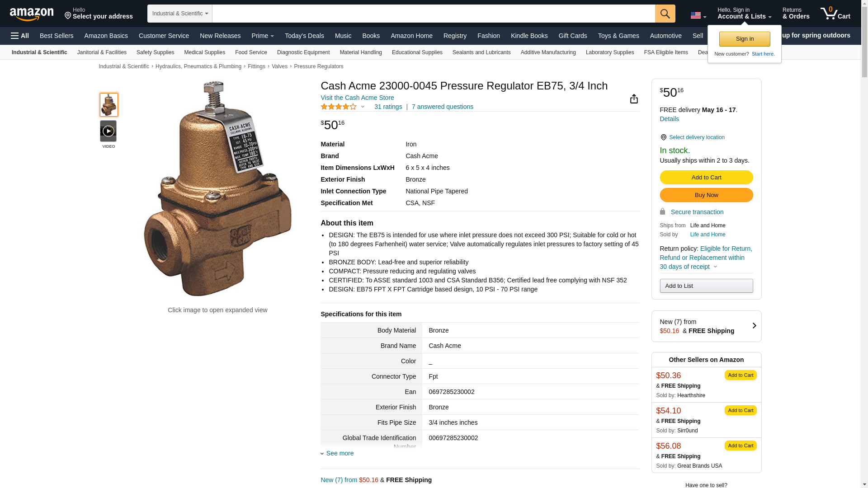
Task: Click the delivery location pin icon
Action: point(663,137)
